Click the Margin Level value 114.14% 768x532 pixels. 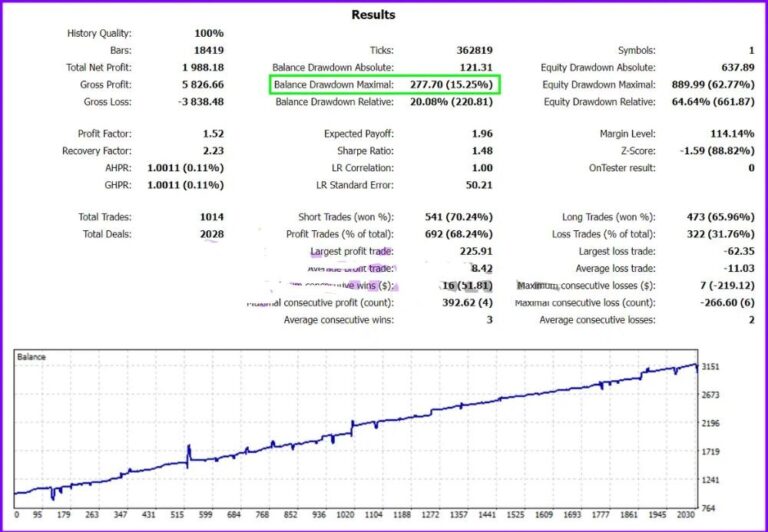pos(731,134)
